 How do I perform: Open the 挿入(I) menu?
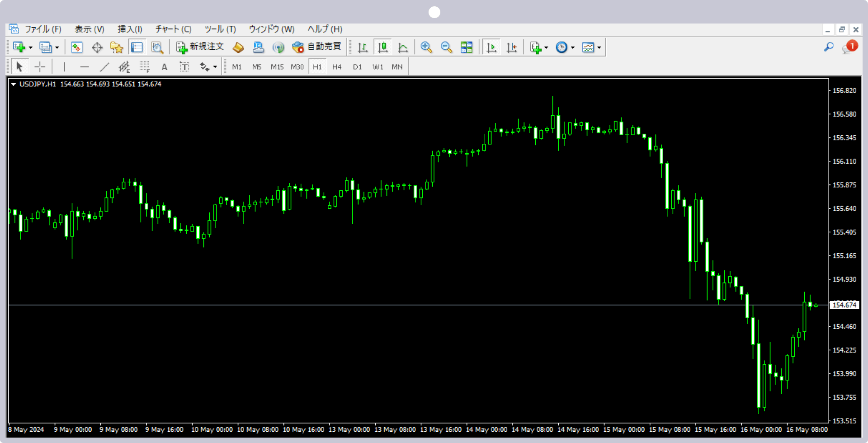[x=130, y=29]
